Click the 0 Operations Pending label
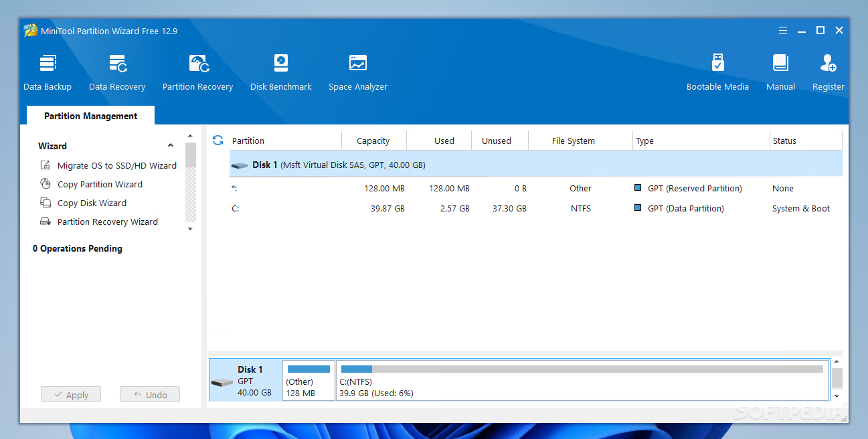Image resolution: width=868 pixels, height=439 pixels. pos(78,248)
